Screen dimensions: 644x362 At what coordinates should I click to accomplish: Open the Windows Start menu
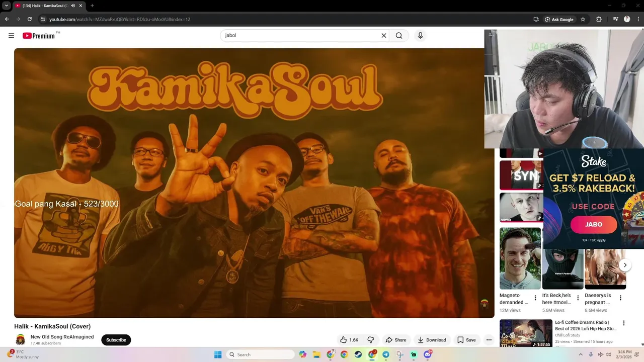pos(218,354)
